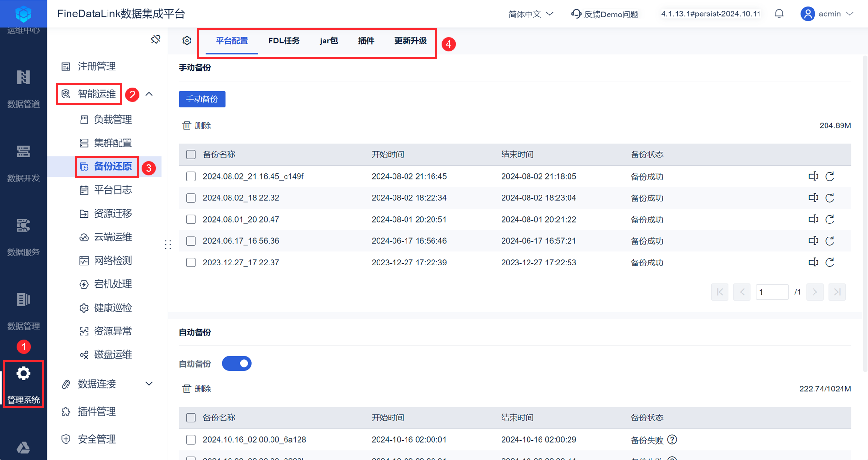The image size is (868, 460).
Task: Click the vertical scrollbar of content area
Action: coord(865,213)
